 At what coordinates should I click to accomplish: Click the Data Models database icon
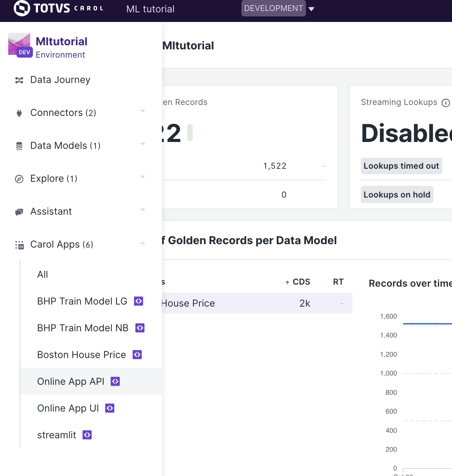pos(19,146)
